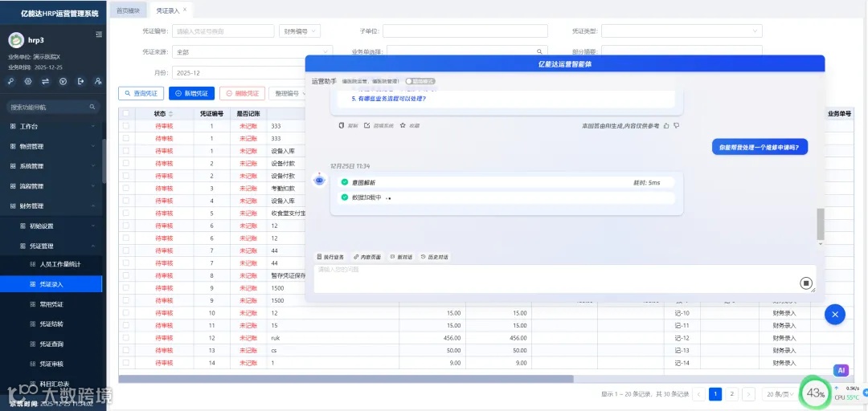Close the assistant with round blue X
The image size is (868, 411).
(835, 314)
